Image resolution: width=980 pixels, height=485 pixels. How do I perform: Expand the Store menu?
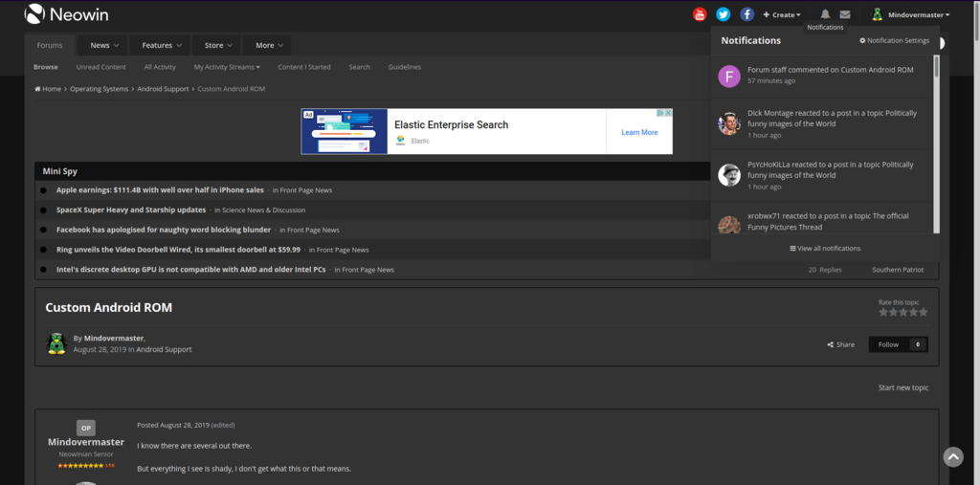click(218, 45)
